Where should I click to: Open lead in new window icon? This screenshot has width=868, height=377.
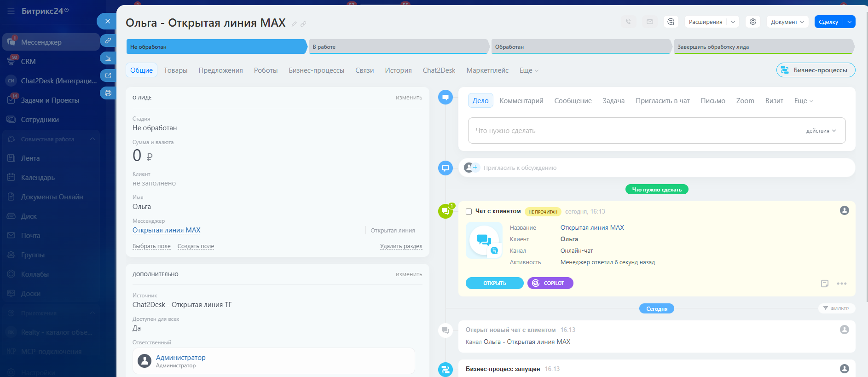(108, 75)
